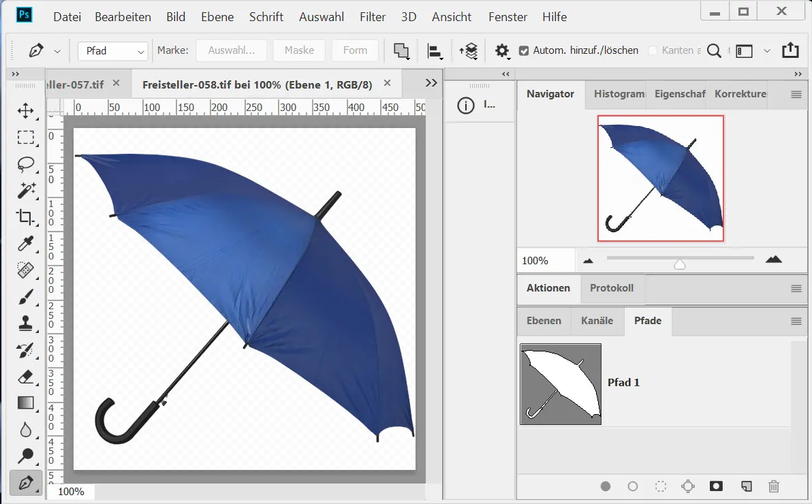The height and width of the screenshot is (504, 812).
Task: Enable the Kanten checkbox
Action: [x=653, y=50]
